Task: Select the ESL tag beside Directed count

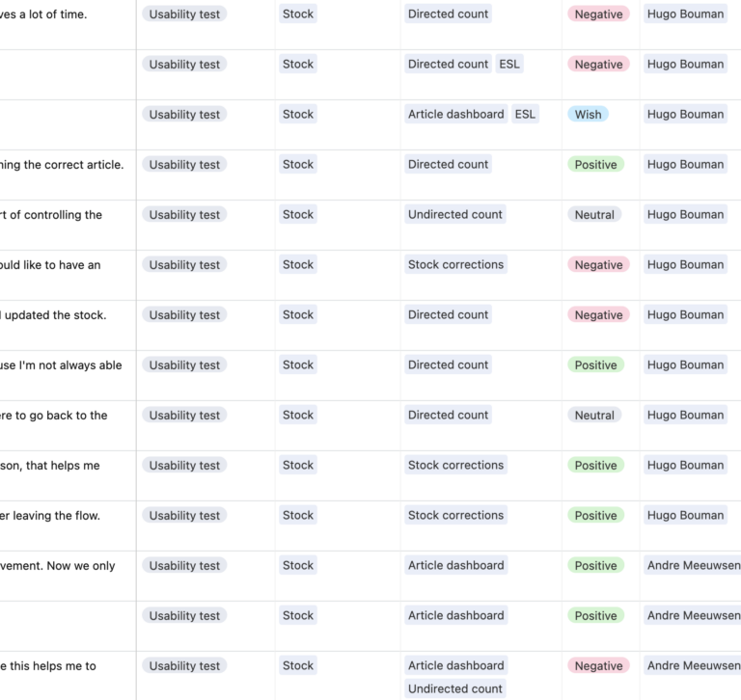Action: coord(508,65)
